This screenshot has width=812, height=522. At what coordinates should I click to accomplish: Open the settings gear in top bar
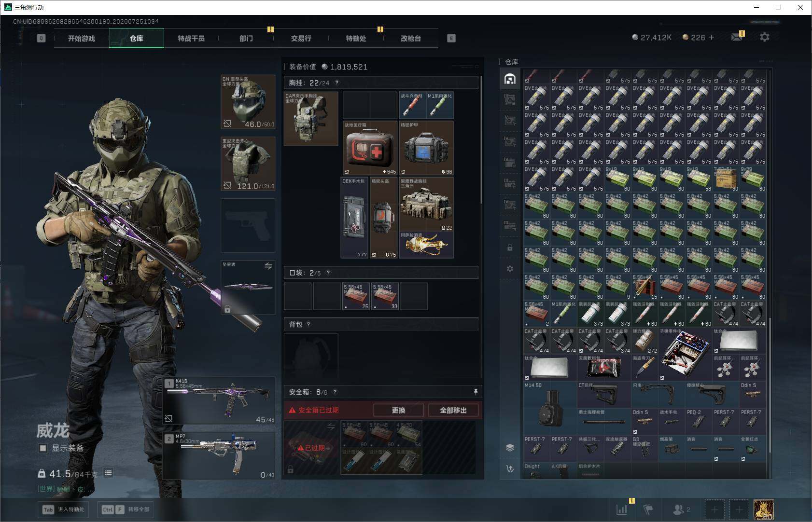(764, 37)
